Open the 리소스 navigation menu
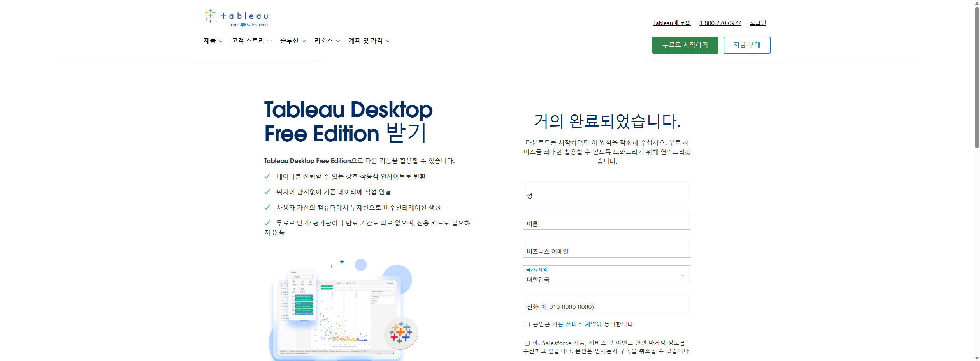 point(327,41)
